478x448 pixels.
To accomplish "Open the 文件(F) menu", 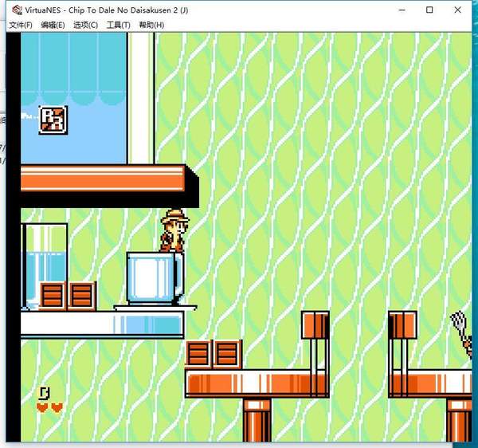I will (x=21, y=25).
